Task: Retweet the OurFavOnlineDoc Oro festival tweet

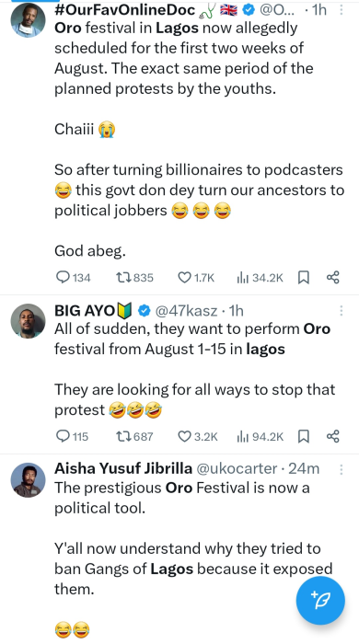Action: [134, 278]
